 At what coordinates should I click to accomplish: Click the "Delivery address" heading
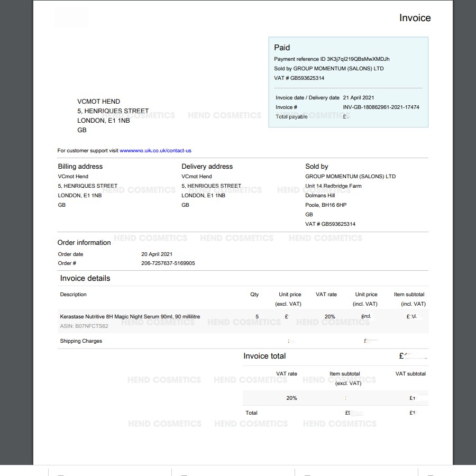pos(207,167)
